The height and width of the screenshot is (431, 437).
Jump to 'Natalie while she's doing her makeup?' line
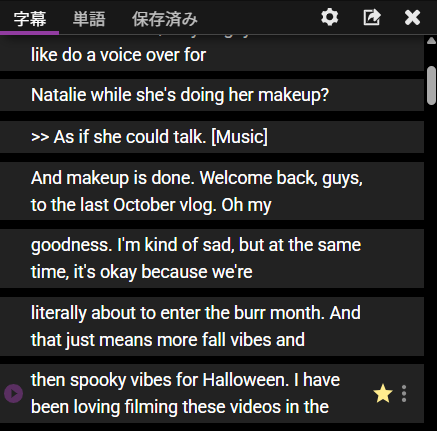tap(212, 95)
